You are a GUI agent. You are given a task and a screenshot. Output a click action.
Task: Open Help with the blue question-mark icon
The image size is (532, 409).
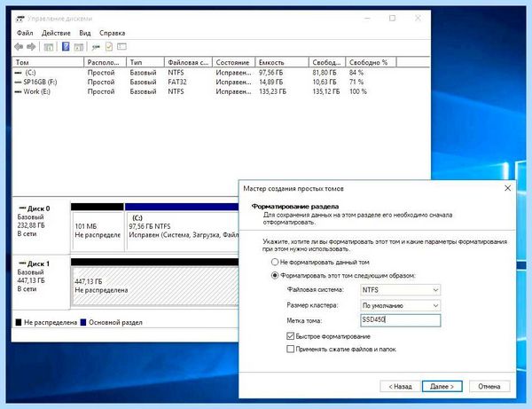(x=66, y=46)
